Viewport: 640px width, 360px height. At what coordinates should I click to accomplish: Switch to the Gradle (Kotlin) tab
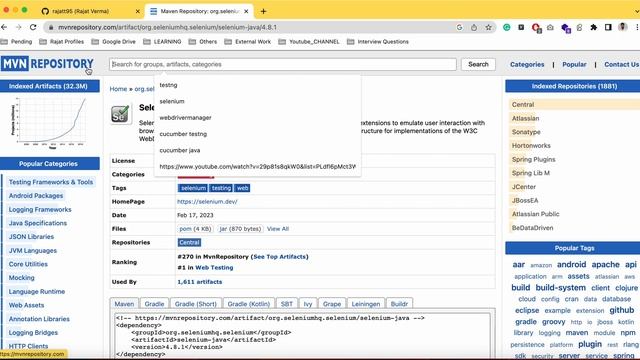tap(249, 304)
